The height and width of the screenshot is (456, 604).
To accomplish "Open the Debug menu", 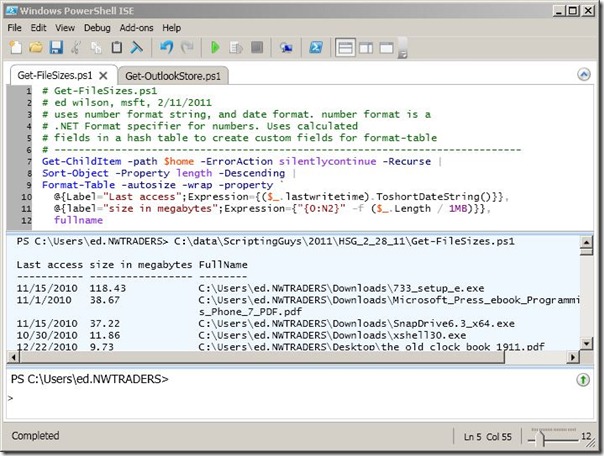I will (97, 28).
